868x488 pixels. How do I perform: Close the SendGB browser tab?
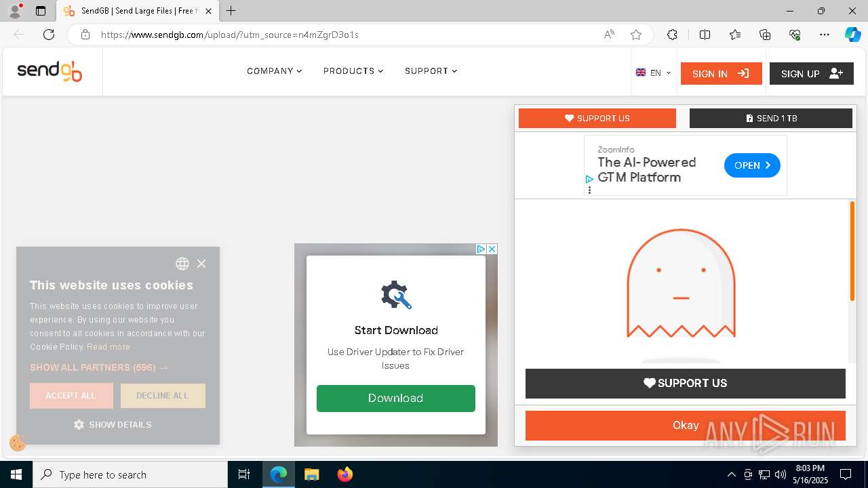point(208,11)
